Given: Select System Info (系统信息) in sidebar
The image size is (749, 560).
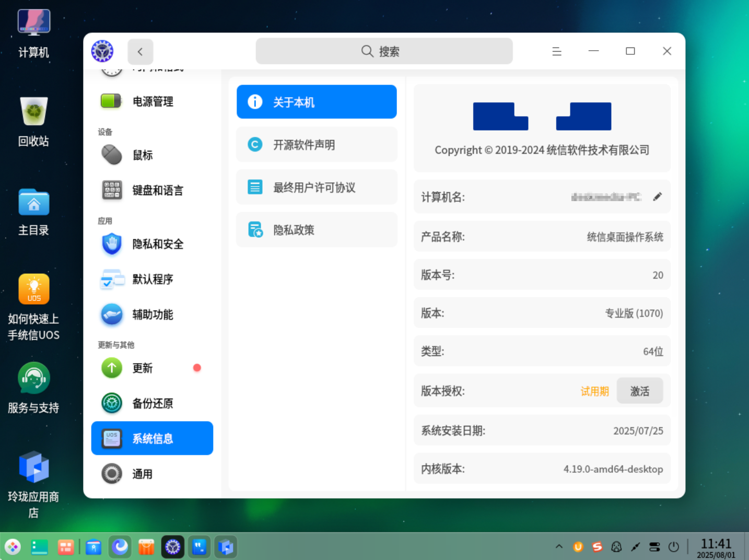Looking at the screenshot, I should (152, 438).
